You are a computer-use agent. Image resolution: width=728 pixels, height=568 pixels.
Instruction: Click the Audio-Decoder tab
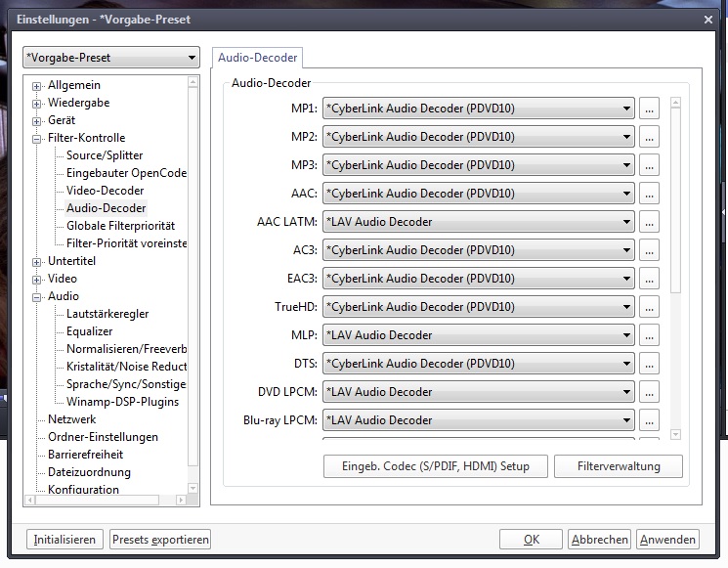258,58
